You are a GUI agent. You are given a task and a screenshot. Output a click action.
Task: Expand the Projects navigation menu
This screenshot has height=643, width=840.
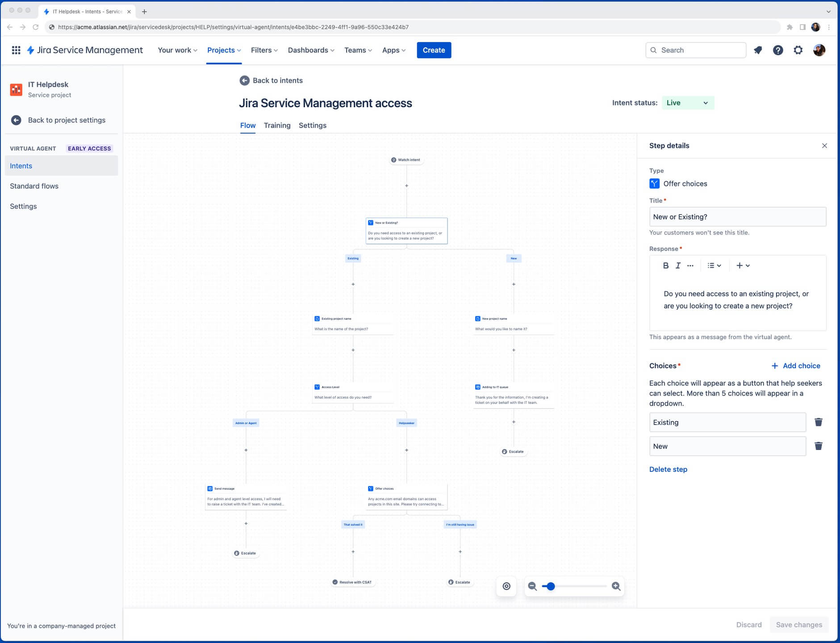coord(223,50)
